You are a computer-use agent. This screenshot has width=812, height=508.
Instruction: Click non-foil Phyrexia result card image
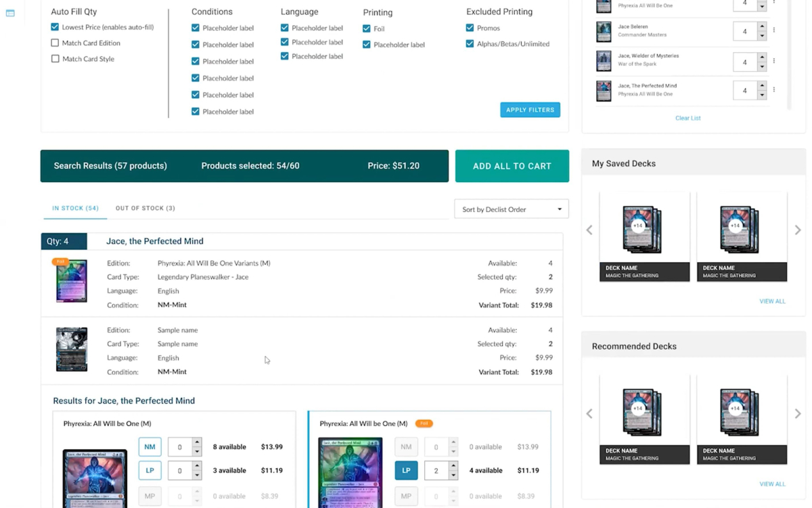click(x=95, y=478)
